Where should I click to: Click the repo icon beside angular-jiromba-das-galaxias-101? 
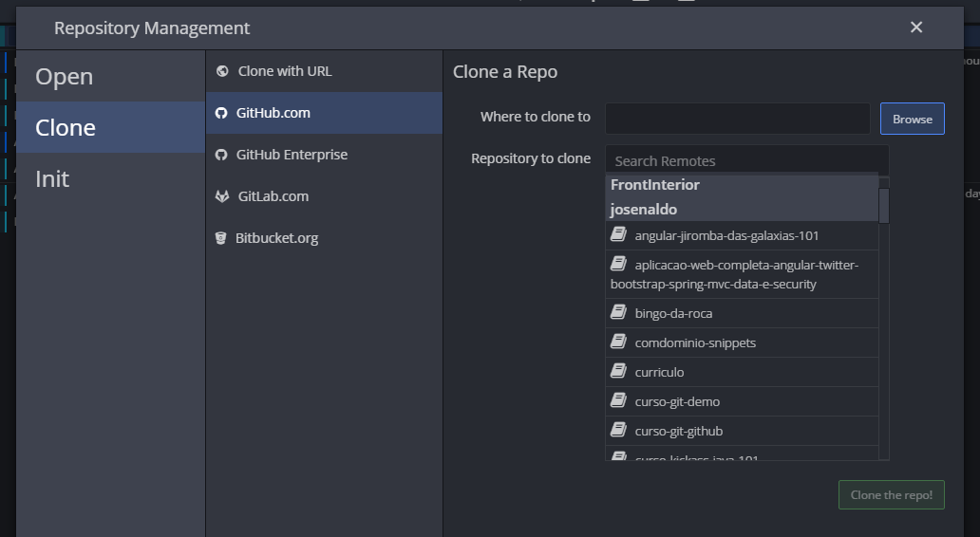tap(618, 234)
